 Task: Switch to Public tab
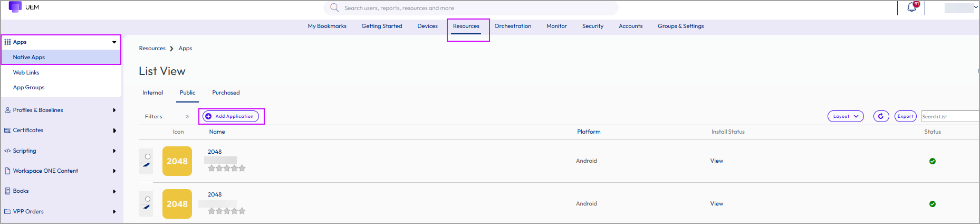pos(188,93)
